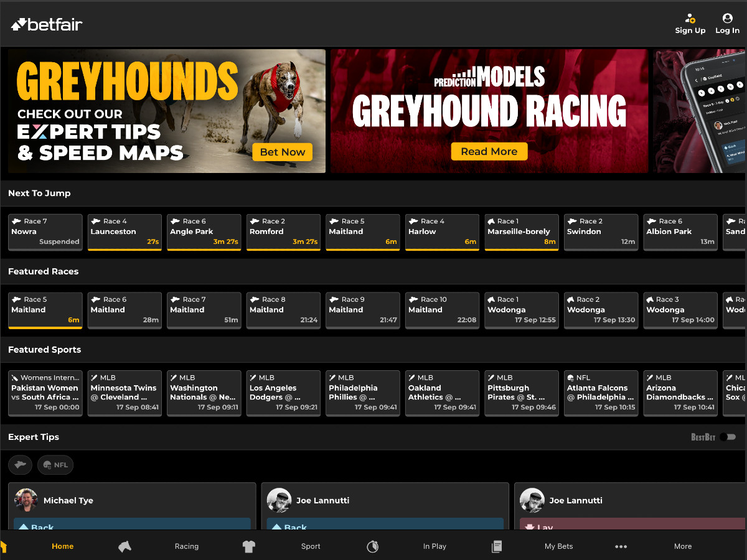Open Race 10 Maitland at 22:08
This screenshot has width=747, height=560.
[442, 310]
